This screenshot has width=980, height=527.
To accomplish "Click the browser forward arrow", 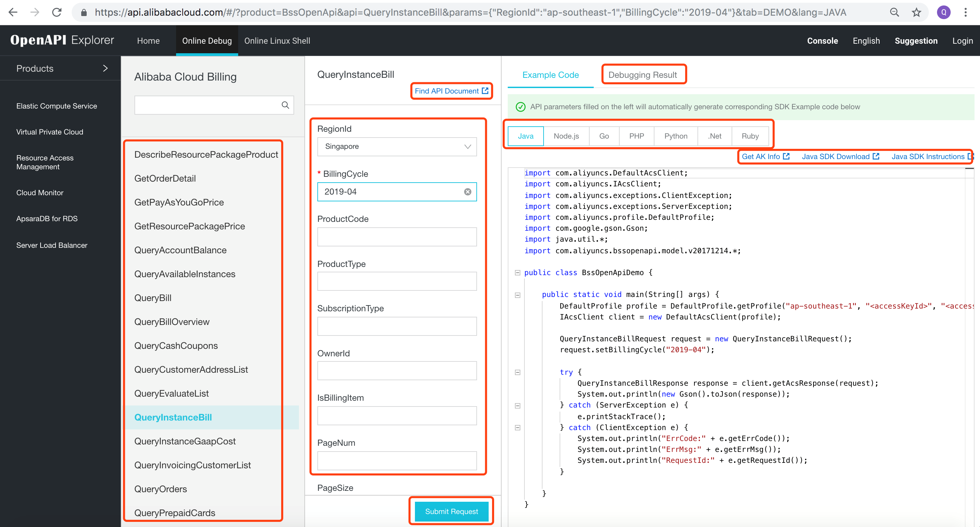I will 35,13.
